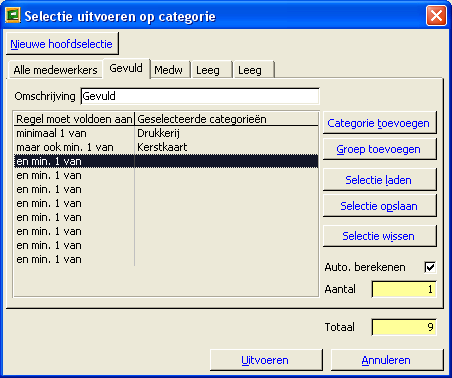
Task: Click the Omschrijving text field containing Gevuld
Action: (x=200, y=96)
